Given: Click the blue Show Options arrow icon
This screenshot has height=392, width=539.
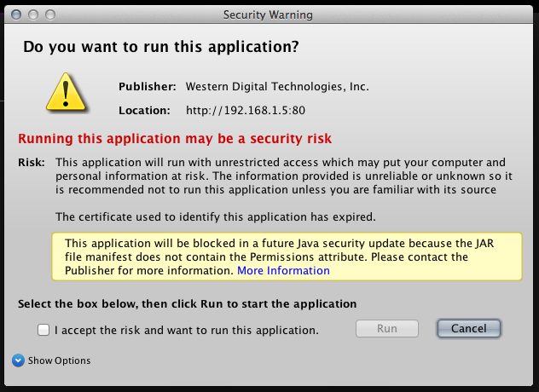Looking at the screenshot, I should click(x=19, y=360).
